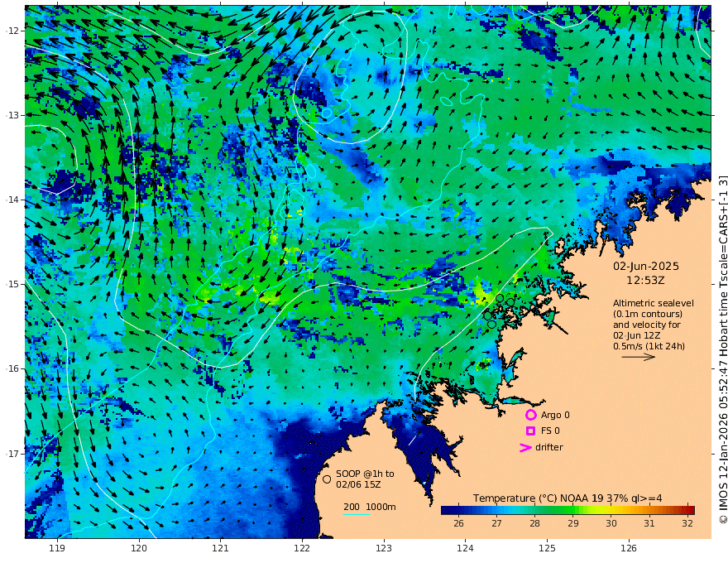The image size is (728, 563).
Task: Click the '200 1000m' depth contour label
Action: (x=370, y=507)
